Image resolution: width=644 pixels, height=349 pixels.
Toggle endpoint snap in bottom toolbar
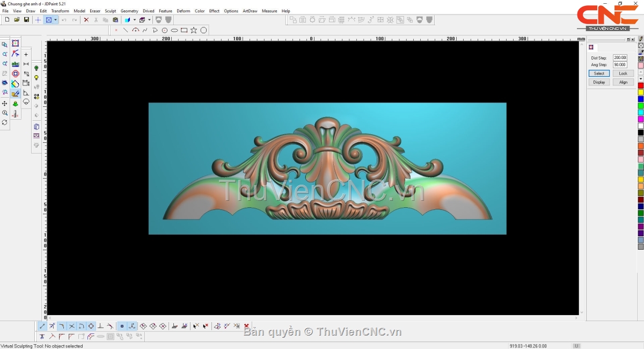click(42, 326)
